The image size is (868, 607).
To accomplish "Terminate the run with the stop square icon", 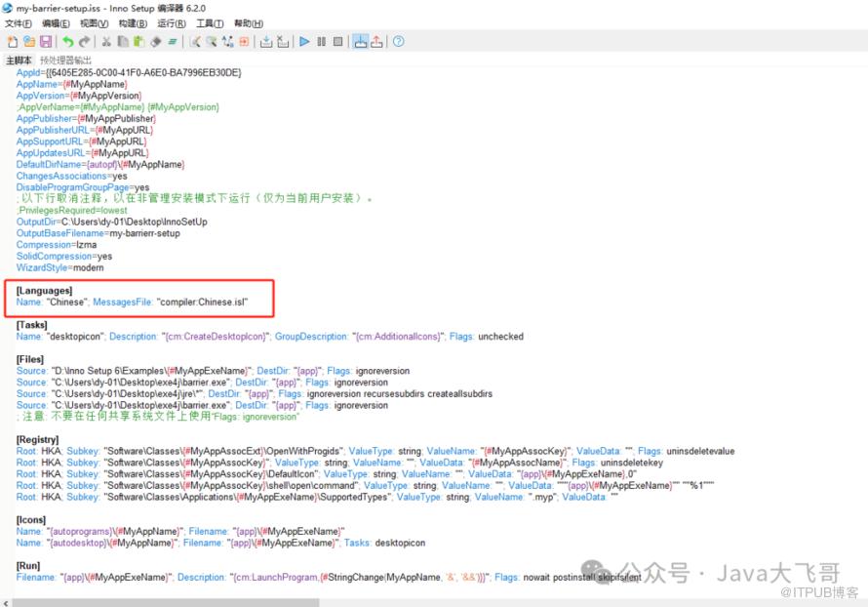I will point(337,42).
